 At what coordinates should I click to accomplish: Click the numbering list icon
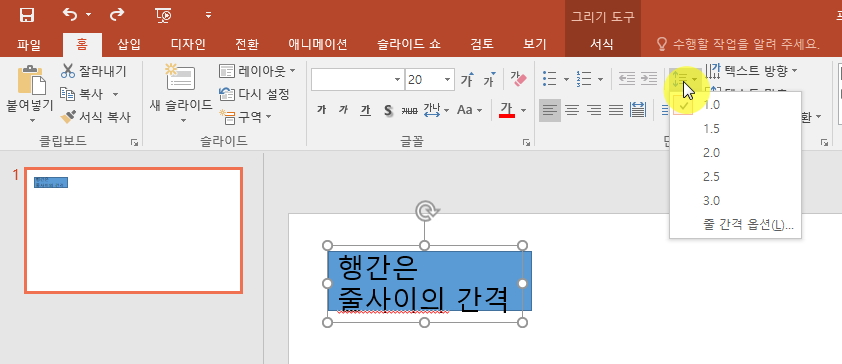point(584,79)
